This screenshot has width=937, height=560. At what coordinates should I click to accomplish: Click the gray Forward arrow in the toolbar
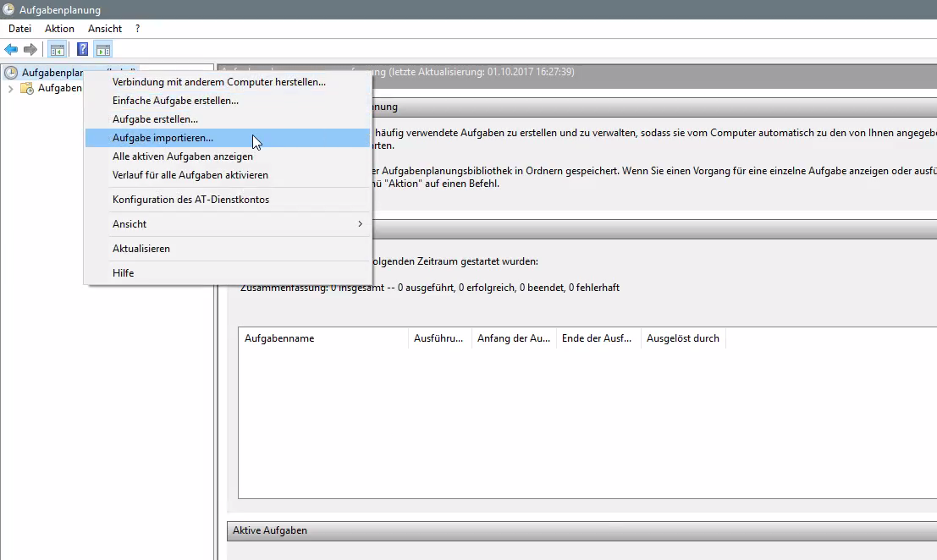click(x=30, y=49)
